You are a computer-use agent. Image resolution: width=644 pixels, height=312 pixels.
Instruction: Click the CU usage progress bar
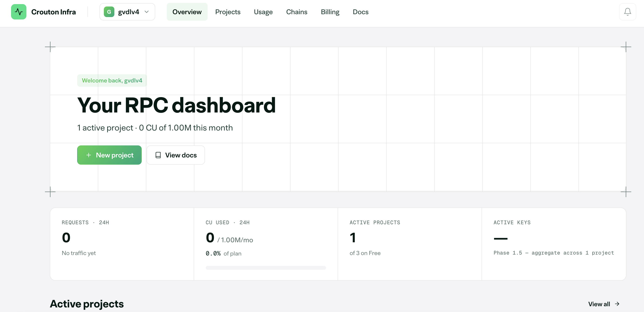click(x=266, y=268)
